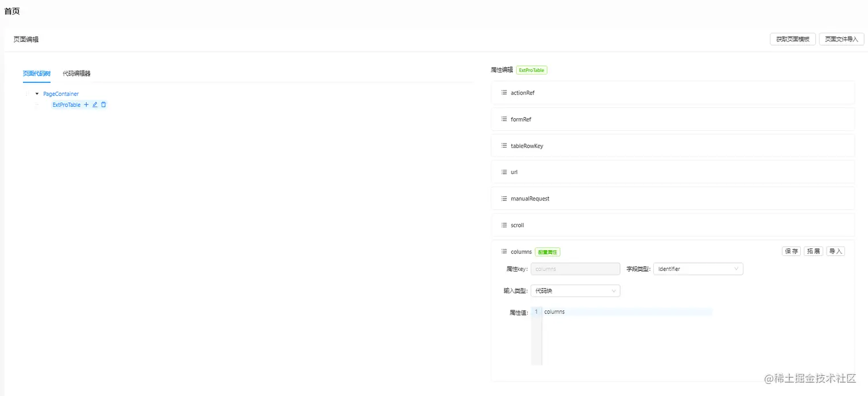Open the 输入类型 代码块 dropdown
The width and height of the screenshot is (868, 396).
[575, 291]
